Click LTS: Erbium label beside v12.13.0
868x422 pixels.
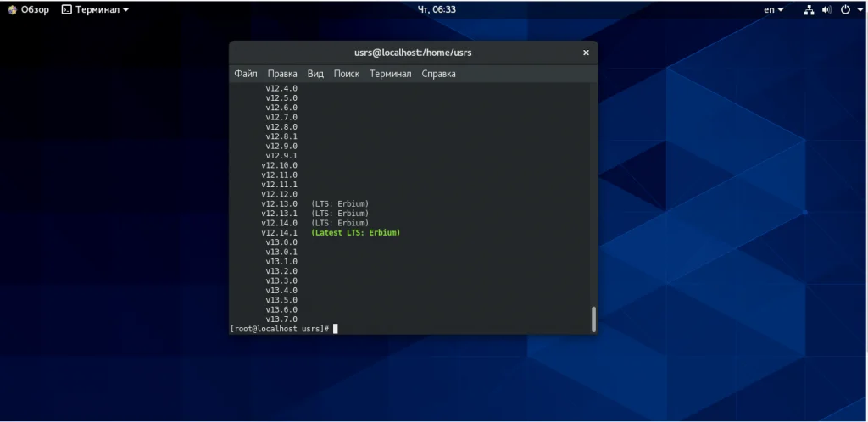[340, 204]
